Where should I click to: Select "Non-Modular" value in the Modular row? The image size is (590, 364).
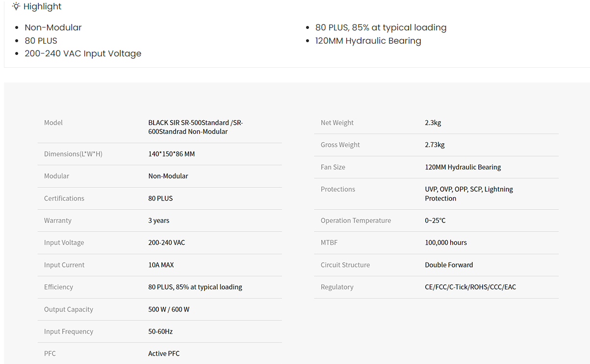point(168,176)
